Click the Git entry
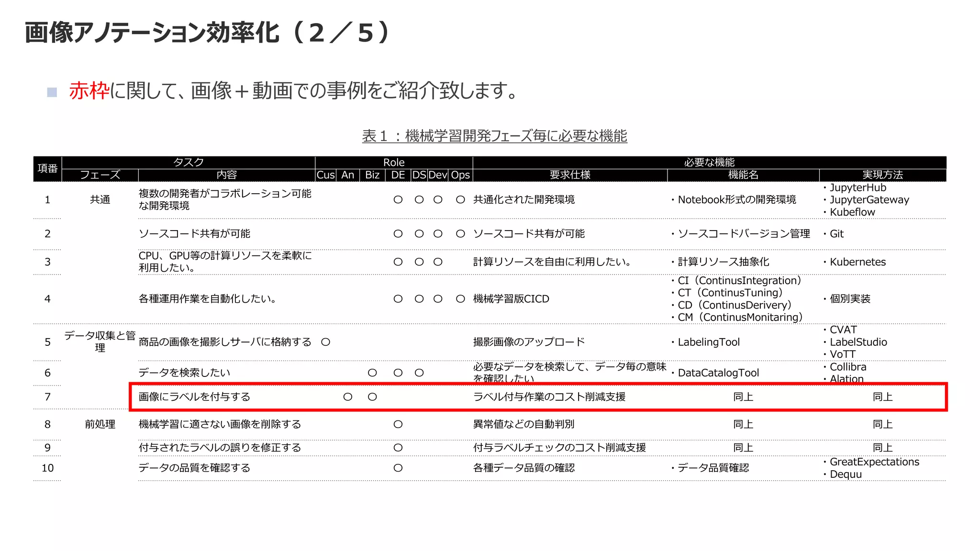 click(x=833, y=233)
